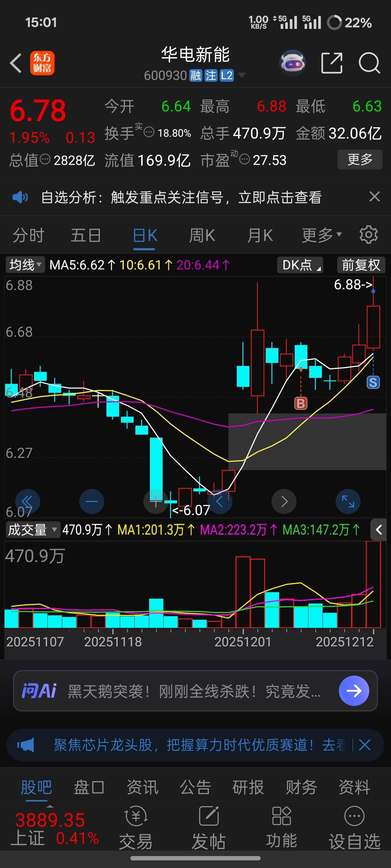
Task: Select the 股吧 tab
Action: pyautogui.click(x=36, y=787)
